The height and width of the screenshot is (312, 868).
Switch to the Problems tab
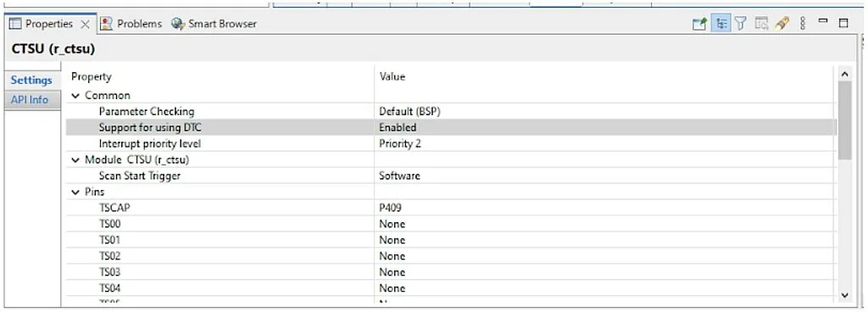[140, 24]
